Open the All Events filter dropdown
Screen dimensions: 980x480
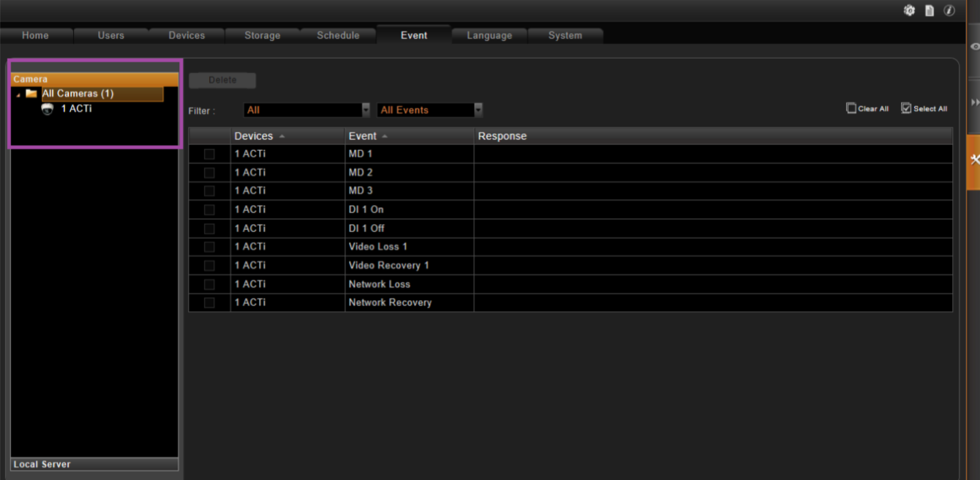(x=430, y=110)
